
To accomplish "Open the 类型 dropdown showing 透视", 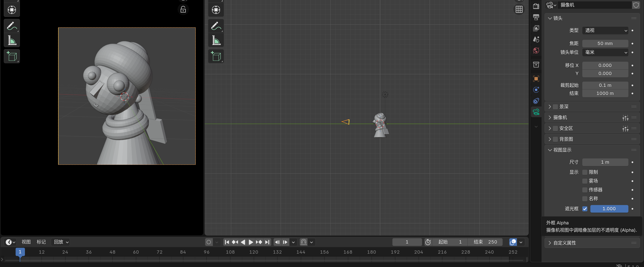I will point(605,30).
